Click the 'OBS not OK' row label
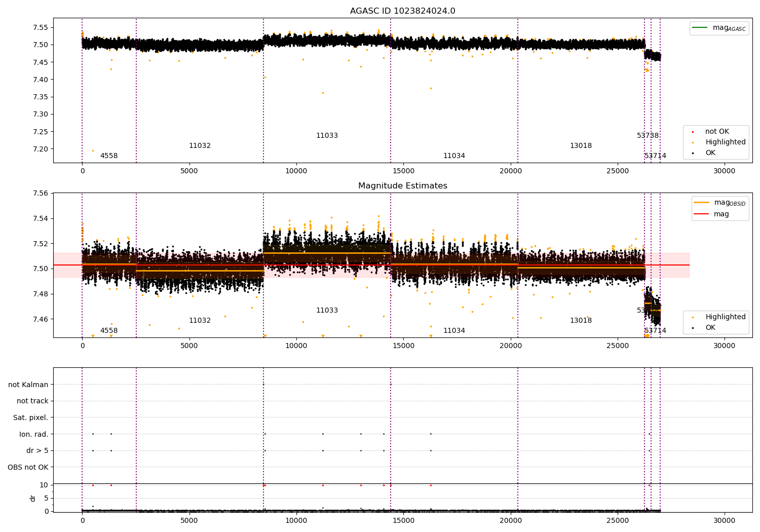The width and height of the screenshot is (760, 532). (x=28, y=467)
